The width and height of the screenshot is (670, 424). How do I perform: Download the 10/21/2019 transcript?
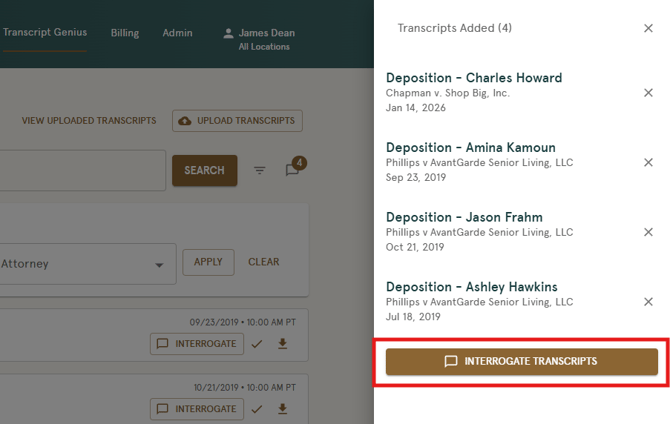[283, 409]
